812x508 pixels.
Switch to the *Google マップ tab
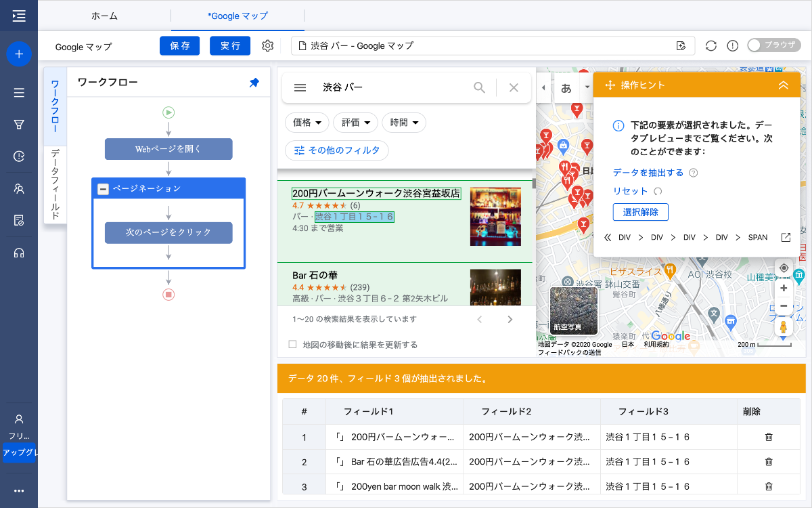point(238,16)
